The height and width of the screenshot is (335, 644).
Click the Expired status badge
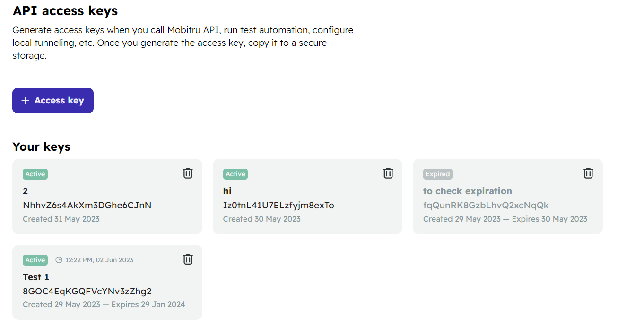click(438, 174)
